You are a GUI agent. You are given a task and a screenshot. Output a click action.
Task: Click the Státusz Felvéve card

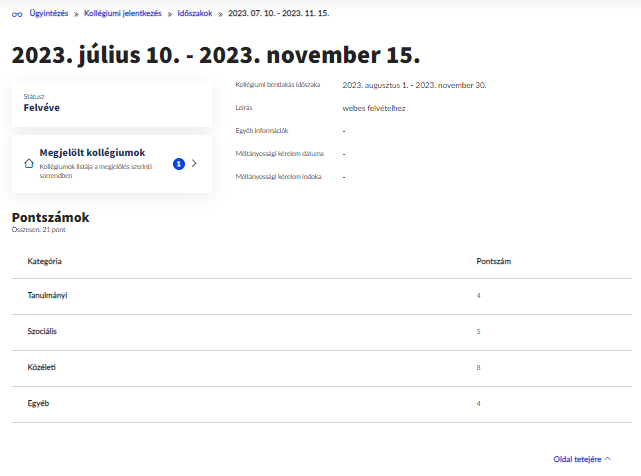click(x=111, y=103)
